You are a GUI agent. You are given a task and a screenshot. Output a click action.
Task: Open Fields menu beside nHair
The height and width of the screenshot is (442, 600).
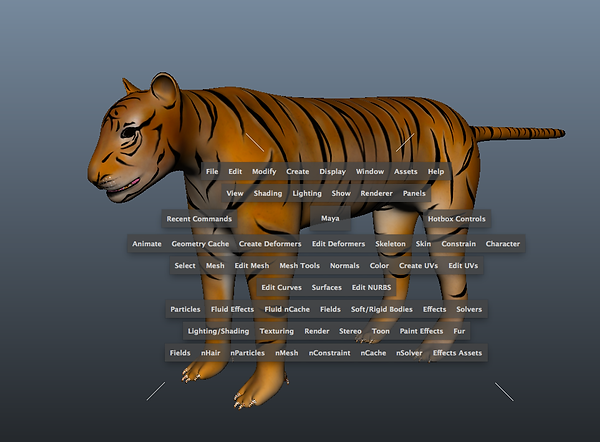[180, 353]
